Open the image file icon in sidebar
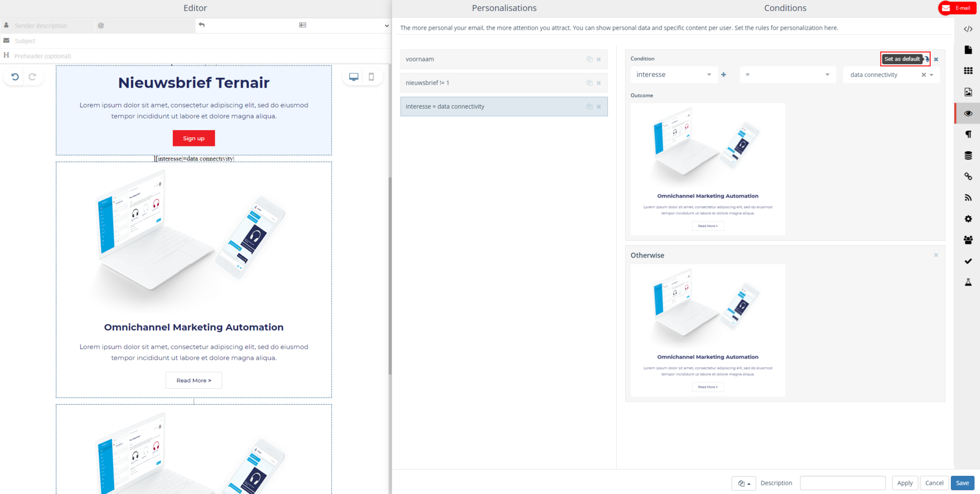Screen dimensions: 980x494 (x=968, y=92)
